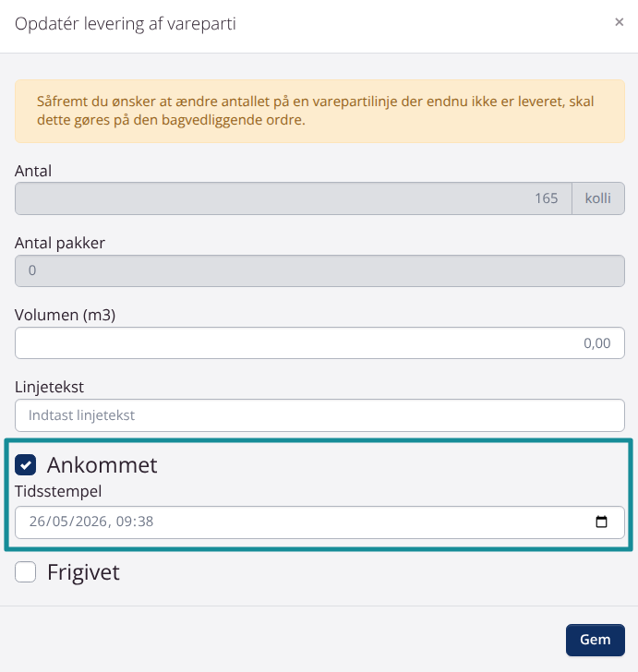Image resolution: width=638 pixels, height=672 pixels.
Task: Click the Linjetekst label
Action: tap(49, 387)
